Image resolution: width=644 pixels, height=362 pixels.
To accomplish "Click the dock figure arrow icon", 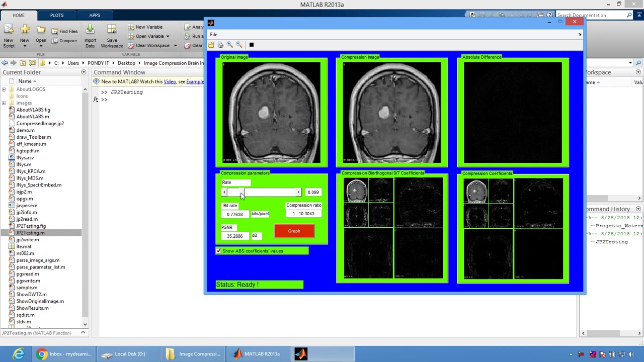I will tap(580, 34).
